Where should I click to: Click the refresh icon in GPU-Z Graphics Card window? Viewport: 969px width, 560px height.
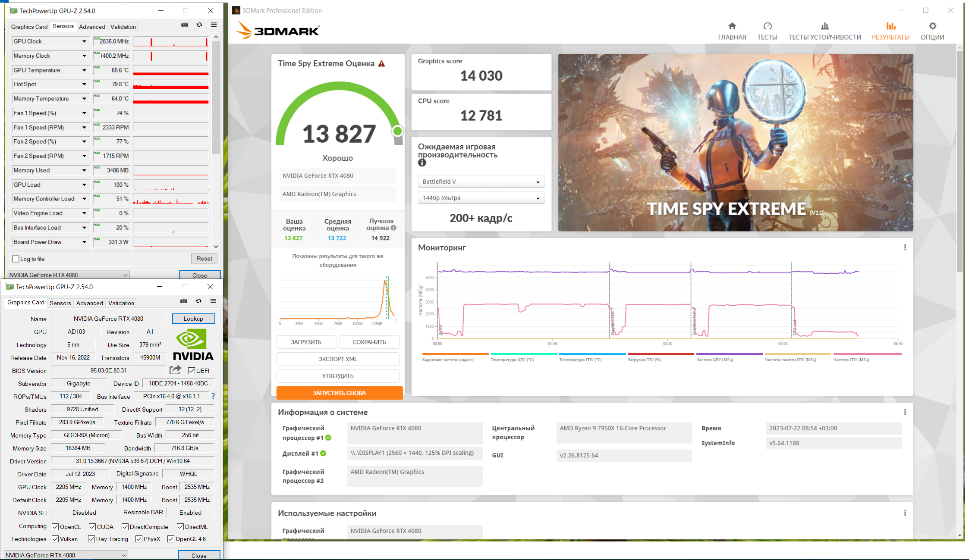pos(198,301)
